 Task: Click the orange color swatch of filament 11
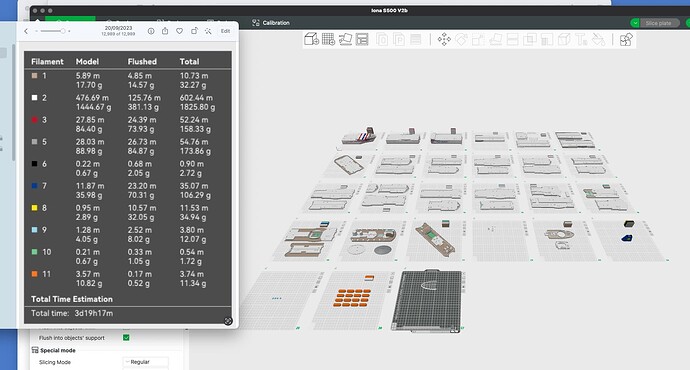point(34,274)
